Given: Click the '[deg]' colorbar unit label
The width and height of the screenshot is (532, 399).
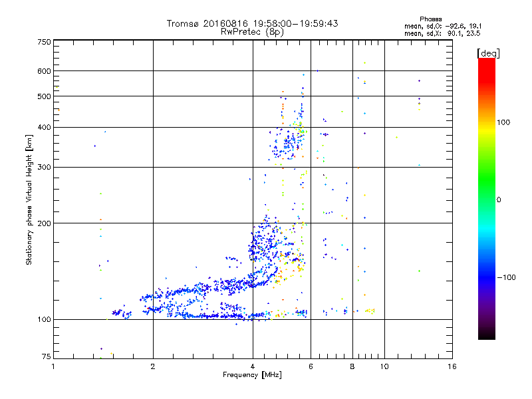Looking at the screenshot, I should pos(488,53).
